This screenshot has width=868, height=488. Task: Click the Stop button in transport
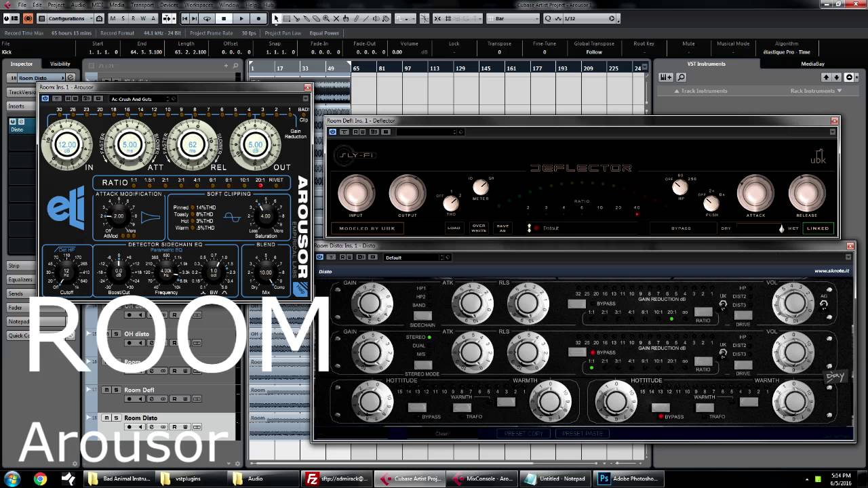(224, 18)
